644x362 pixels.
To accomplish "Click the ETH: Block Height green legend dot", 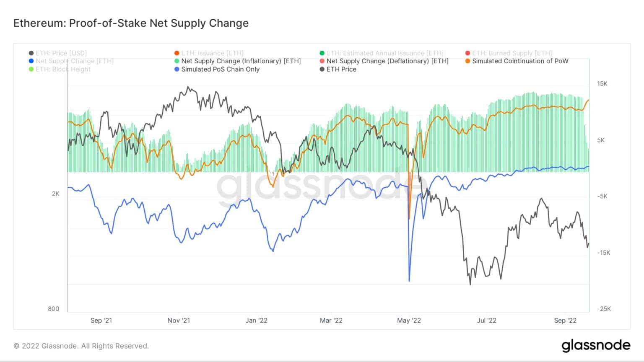I will point(31,69).
